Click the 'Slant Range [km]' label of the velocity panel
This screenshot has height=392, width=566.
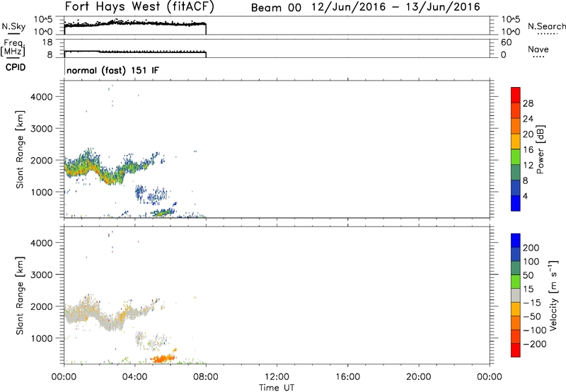tap(20, 295)
